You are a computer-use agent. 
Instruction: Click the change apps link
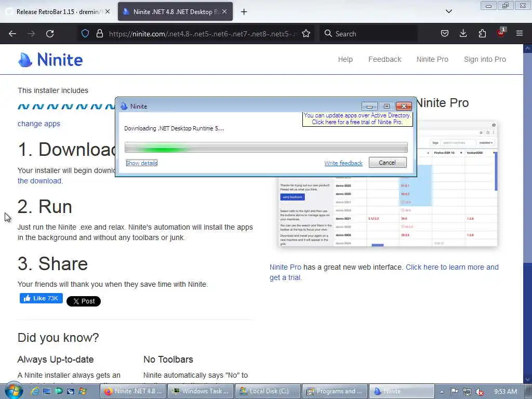click(x=38, y=124)
